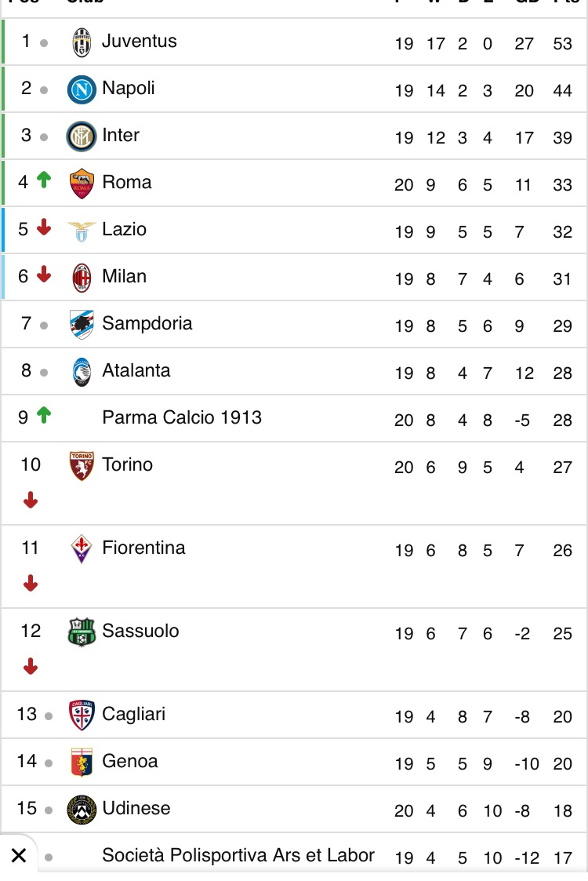The height and width of the screenshot is (881, 588).
Task: Click the Fiorentina fleur-de-lis logo
Action: 82,549
